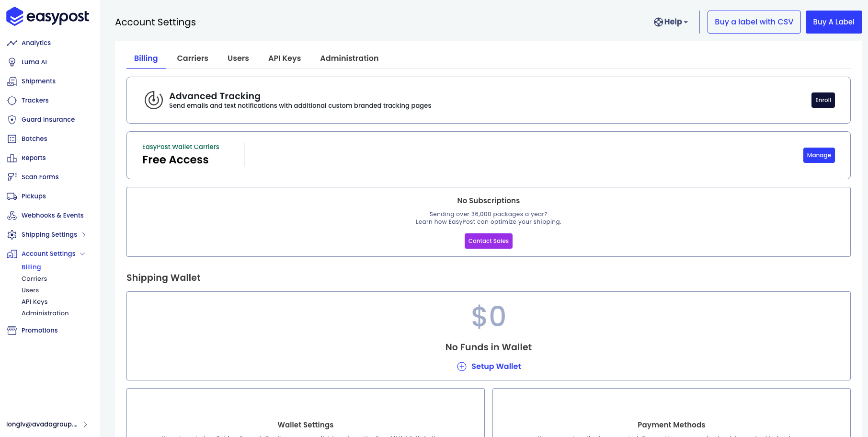The image size is (868, 437).
Task: Click the Scan Forms scanner icon
Action: 12,177
